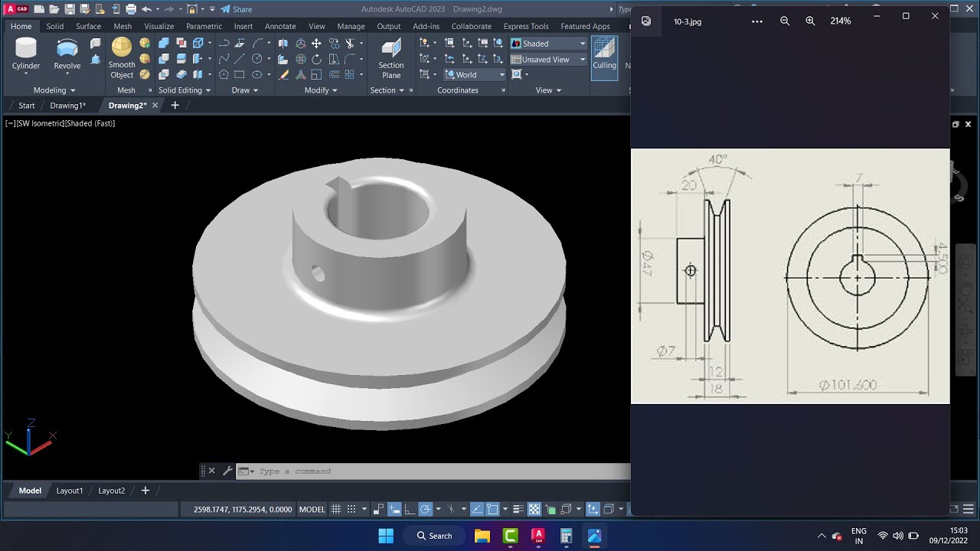Toggle 2D object snap in status bar
Screen dimensions: 980x551
(x=492, y=509)
